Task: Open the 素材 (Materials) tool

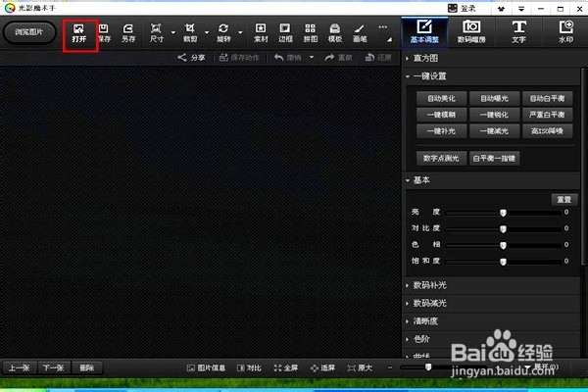Action: coord(261,33)
